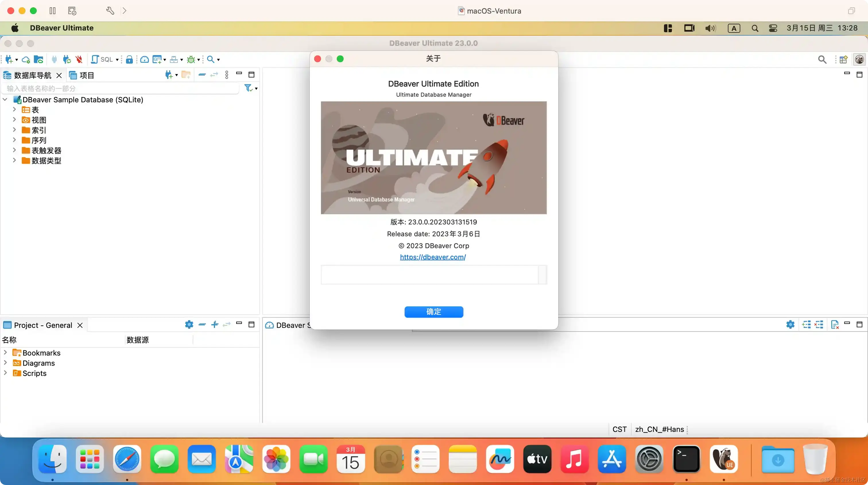The image size is (868, 485).
Task: Expand the Bookmarks tree item
Action: click(5, 353)
